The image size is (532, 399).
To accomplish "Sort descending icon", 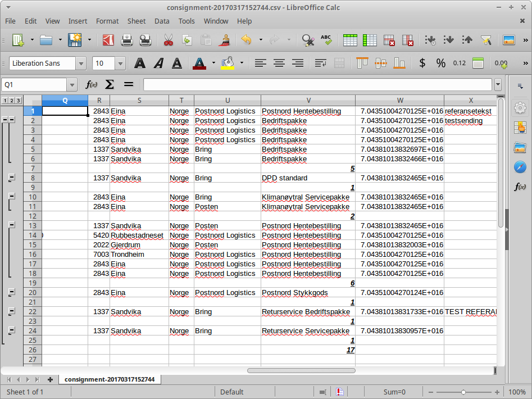I will point(467,40).
